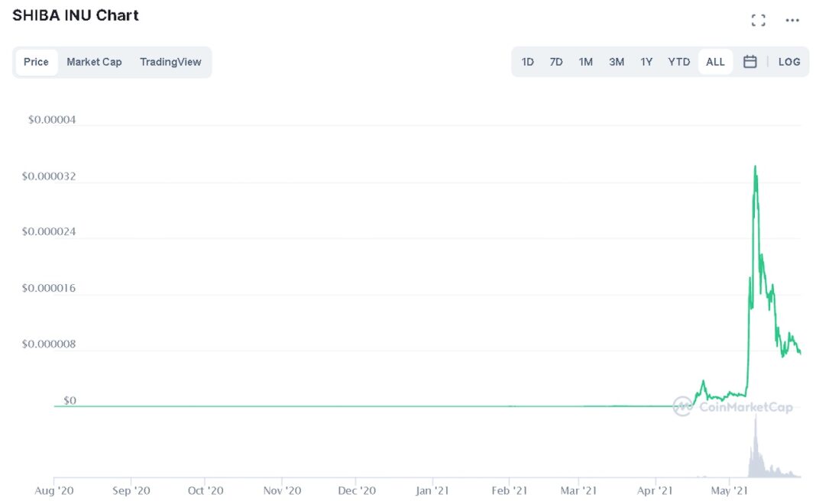Switch to the Market Cap tab

click(94, 62)
